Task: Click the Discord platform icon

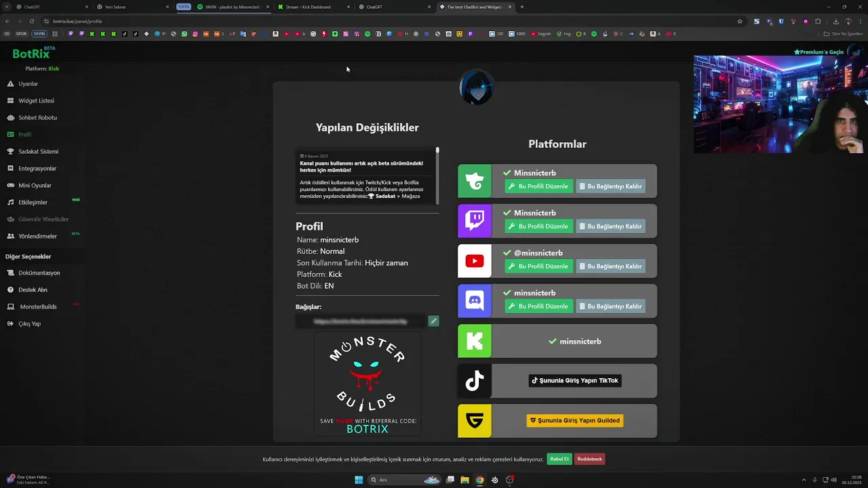Action: tap(475, 301)
